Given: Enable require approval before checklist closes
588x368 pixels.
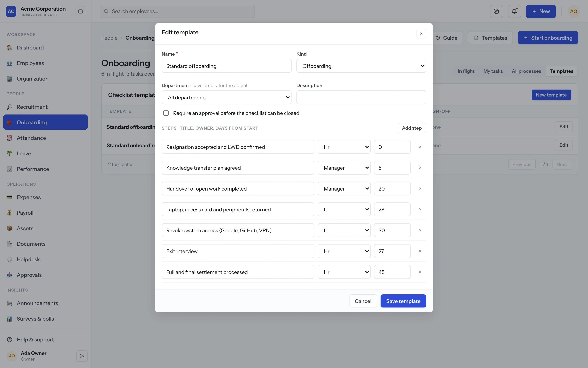Looking at the screenshot, I should [x=166, y=113].
